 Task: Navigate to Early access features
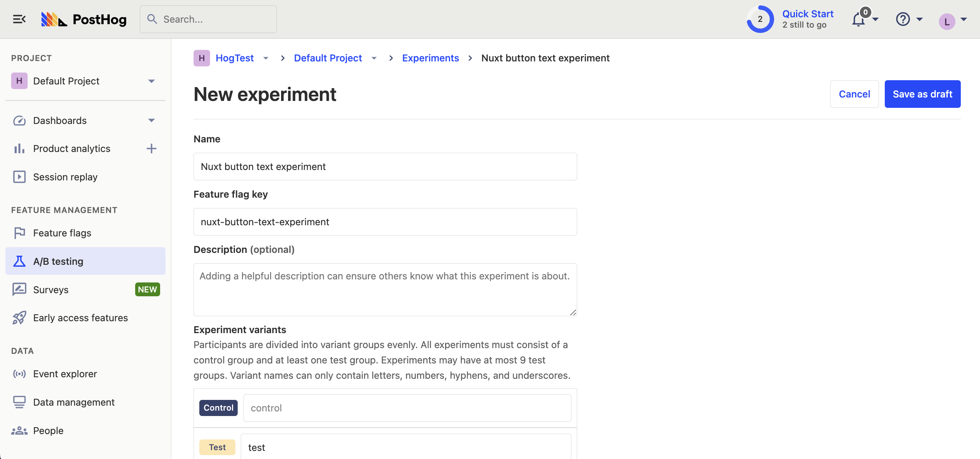click(x=81, y=318)
